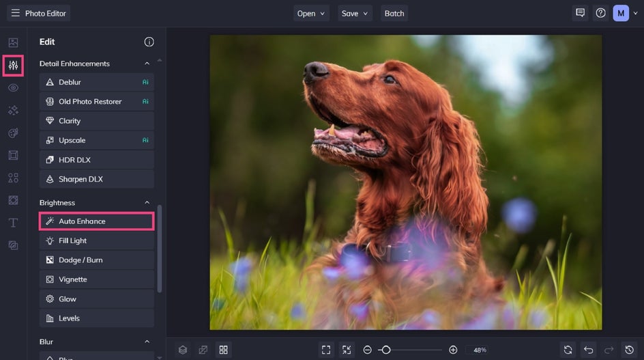Click the undo arrow icon
This screenshot has height=360, width=644.
[x=588, y=350]
